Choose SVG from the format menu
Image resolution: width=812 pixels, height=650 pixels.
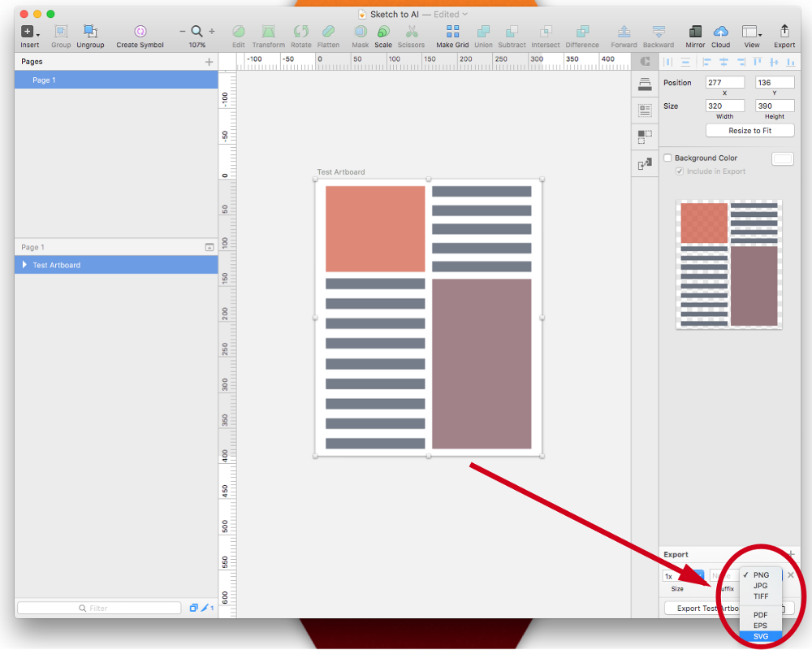760,636
